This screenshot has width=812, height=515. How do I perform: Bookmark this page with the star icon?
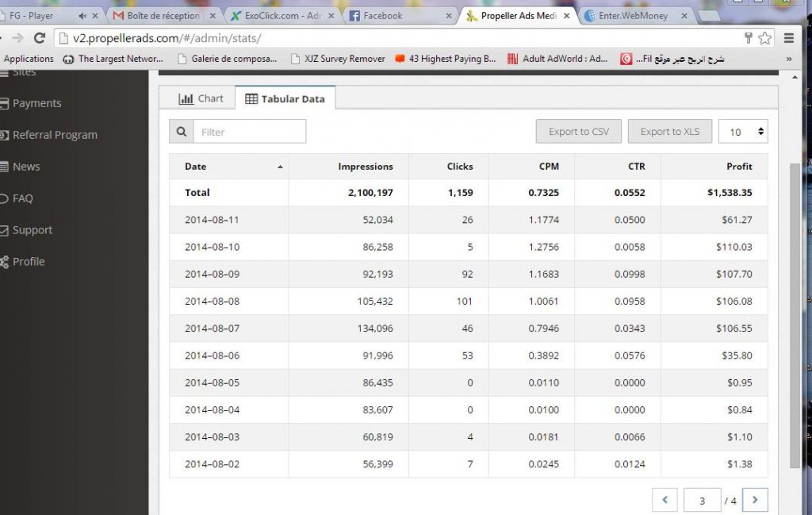pyautogui.click(x=764, y=37)
